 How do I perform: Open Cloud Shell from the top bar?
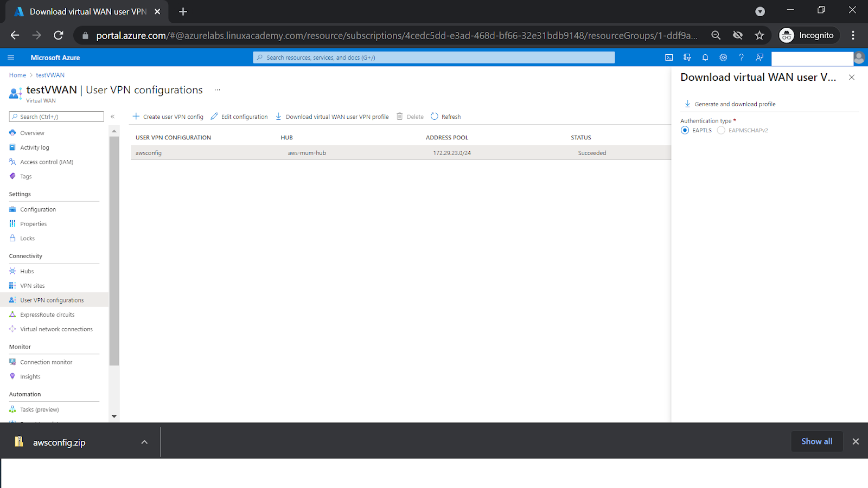pyautogui.click(x=669, y=57)
